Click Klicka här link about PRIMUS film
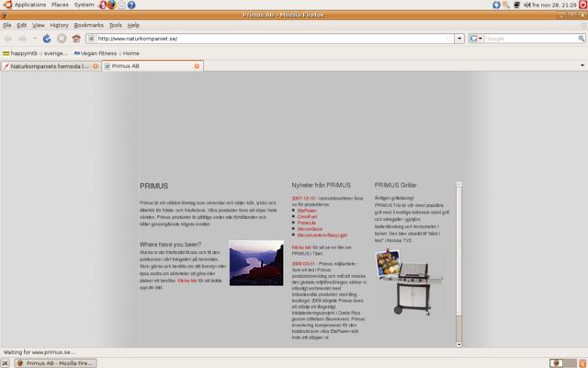The width and height of the screenshot is (588, 368). click(x=301, y=247)
